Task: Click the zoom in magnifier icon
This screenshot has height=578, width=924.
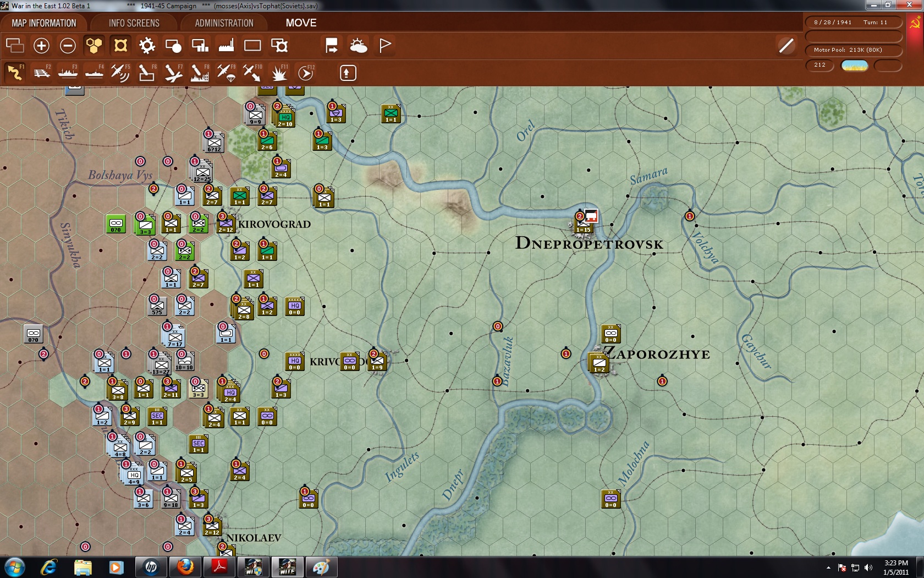Action: coord(41,46)
